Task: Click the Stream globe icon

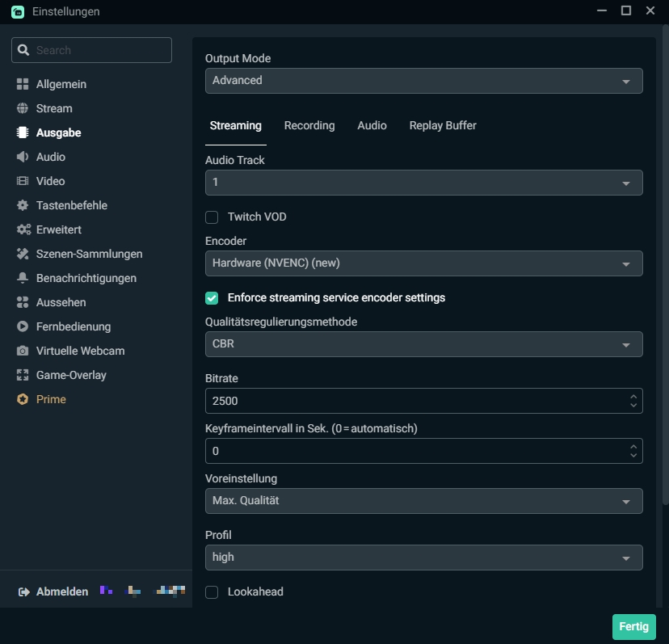Action: [x=23, y=108]
